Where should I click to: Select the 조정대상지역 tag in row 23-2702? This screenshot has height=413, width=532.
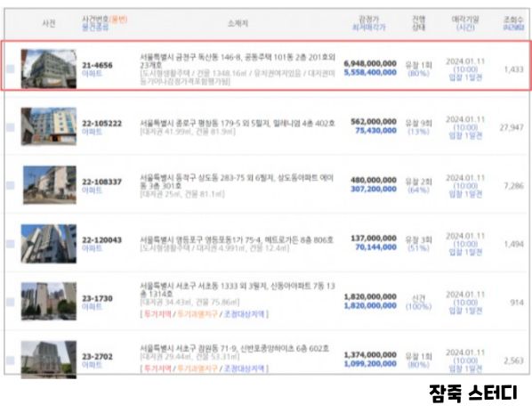pos(244,368)
